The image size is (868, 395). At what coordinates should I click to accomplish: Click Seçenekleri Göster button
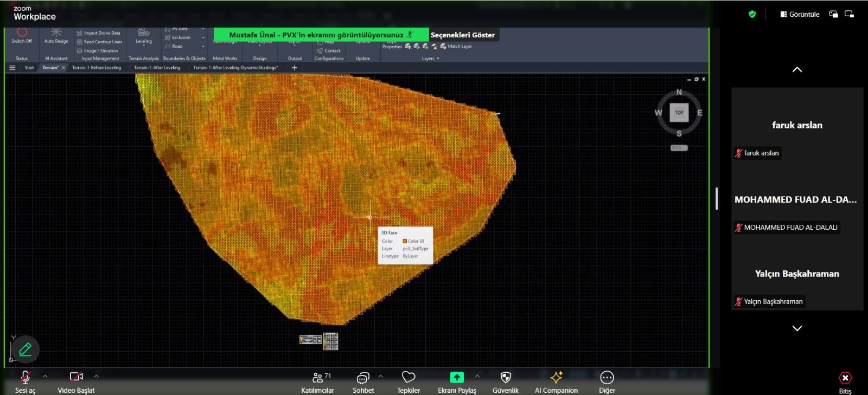[x=463, y=35]
